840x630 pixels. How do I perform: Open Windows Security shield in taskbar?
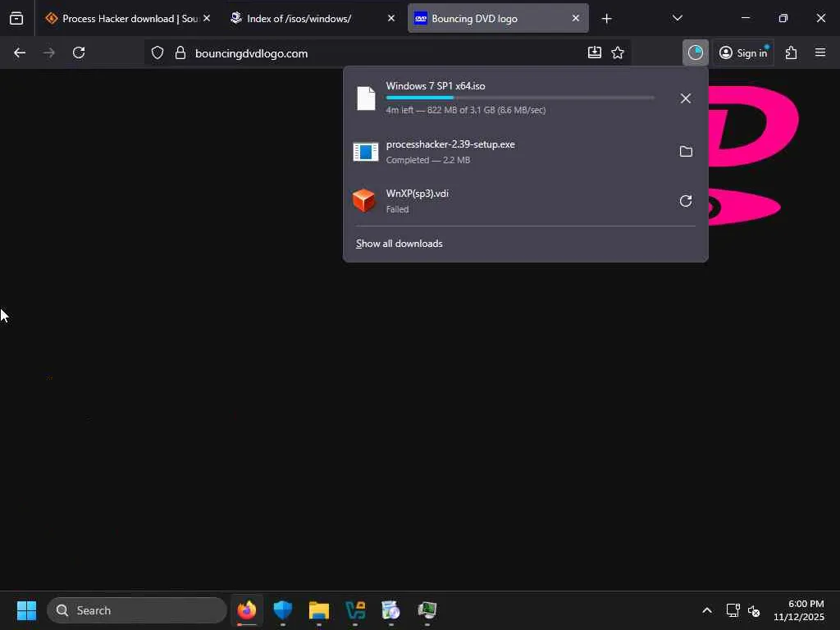pyautogui.click(x=283, y=610)
